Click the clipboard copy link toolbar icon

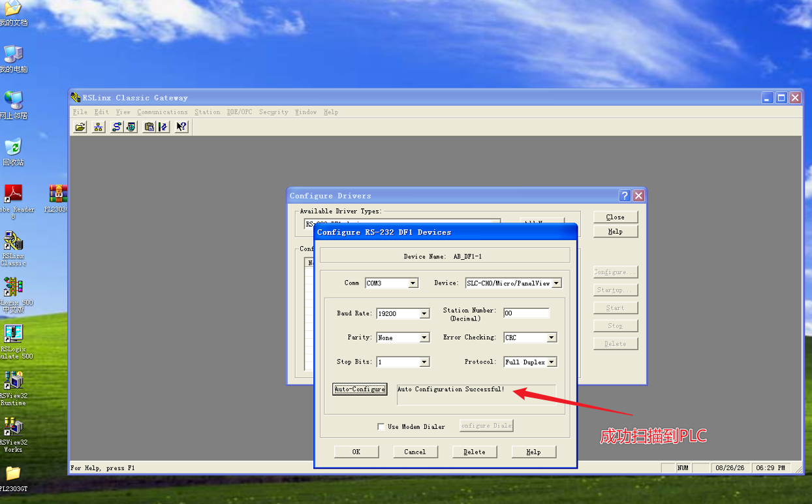(149, 127)
